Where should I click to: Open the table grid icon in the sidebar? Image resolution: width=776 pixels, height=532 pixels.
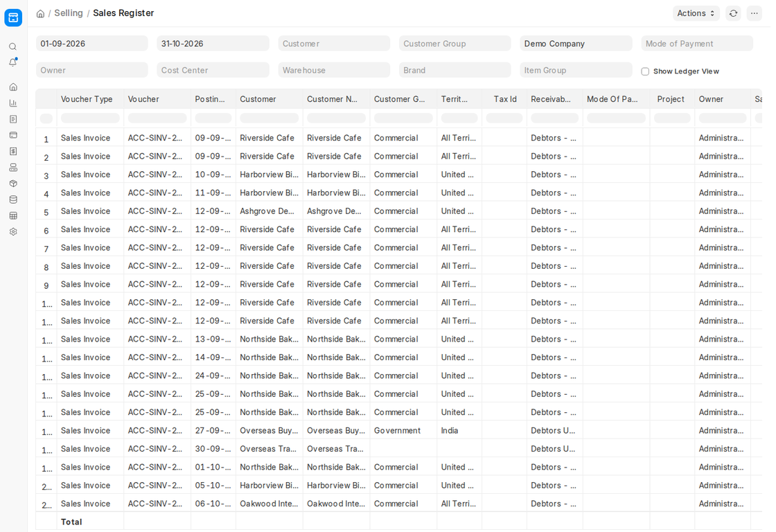point(13,215)
